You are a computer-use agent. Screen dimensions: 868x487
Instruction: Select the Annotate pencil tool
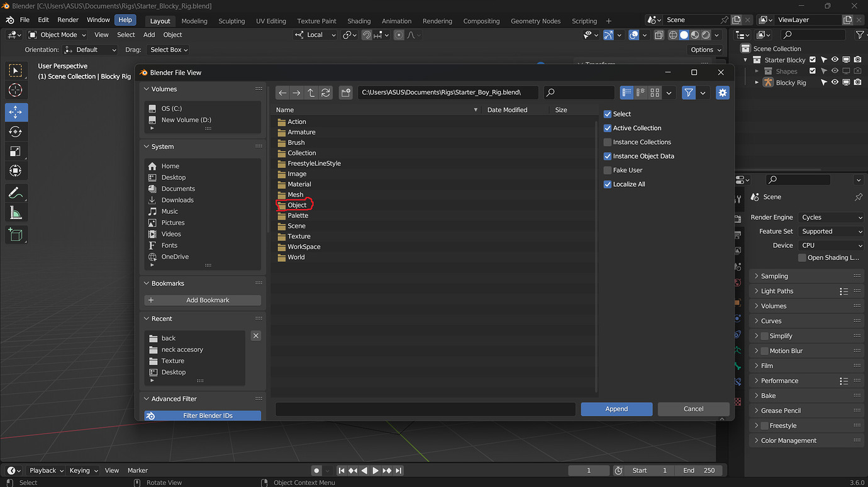coord(16,193)
